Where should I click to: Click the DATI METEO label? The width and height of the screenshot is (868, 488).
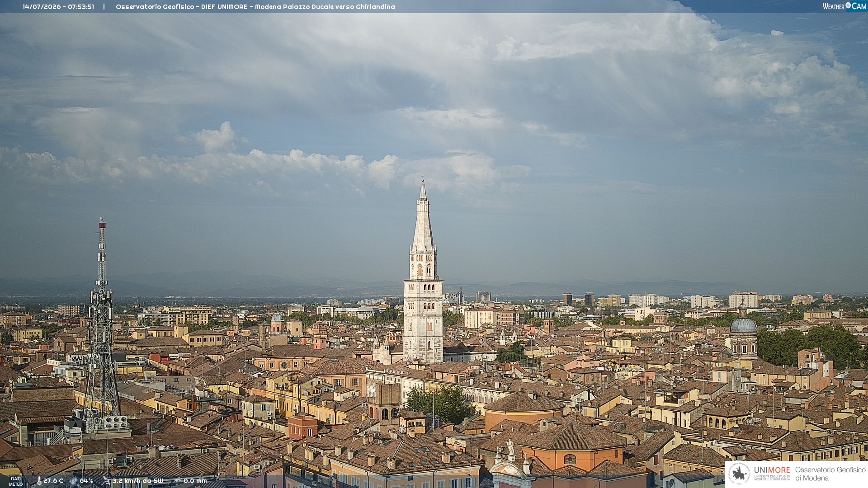coord(16,481)
